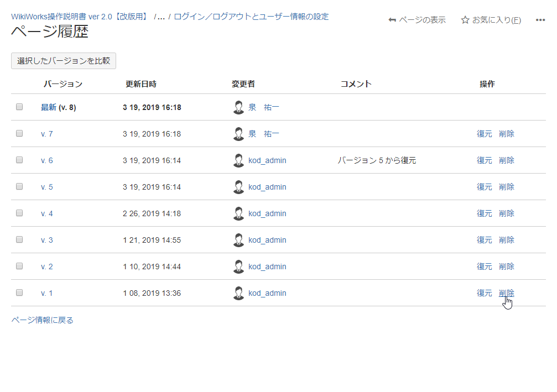Click kod_admin avatar icon in v. 6 row

point(238,160)
